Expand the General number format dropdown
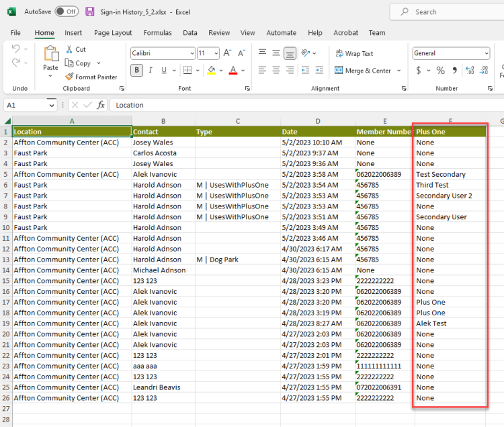 [x=486, y=53]
